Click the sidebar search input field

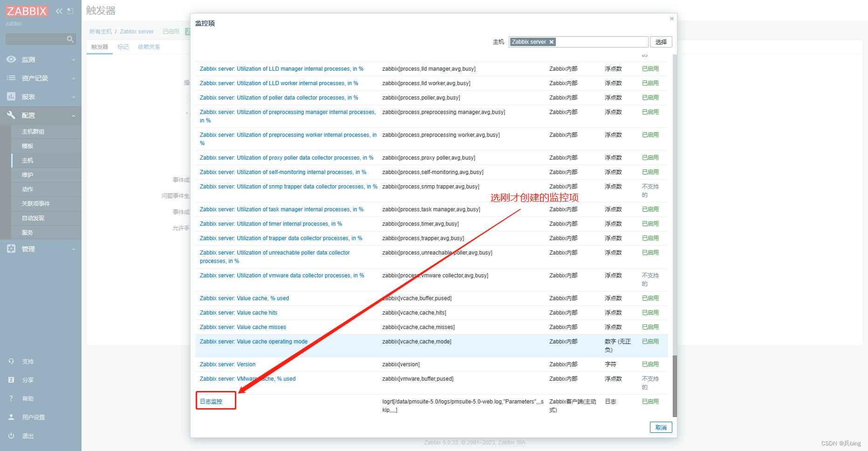pos(36,39)
